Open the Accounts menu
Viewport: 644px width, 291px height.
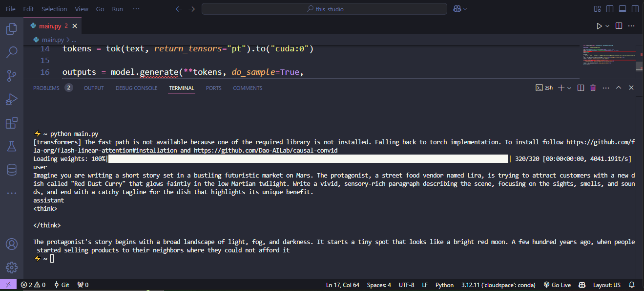point(12,244)
